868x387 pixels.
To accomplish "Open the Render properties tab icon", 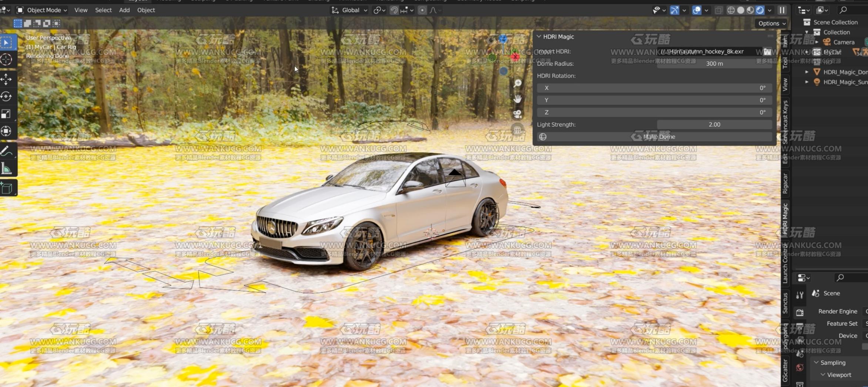I will pos(800,313).
